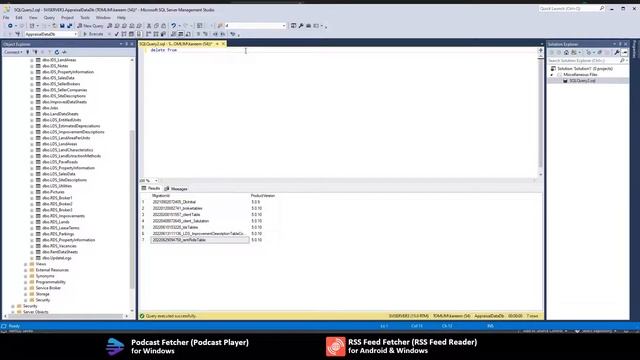
Task: Click the query editor vertical scrollbar
Action: [540, 112]
